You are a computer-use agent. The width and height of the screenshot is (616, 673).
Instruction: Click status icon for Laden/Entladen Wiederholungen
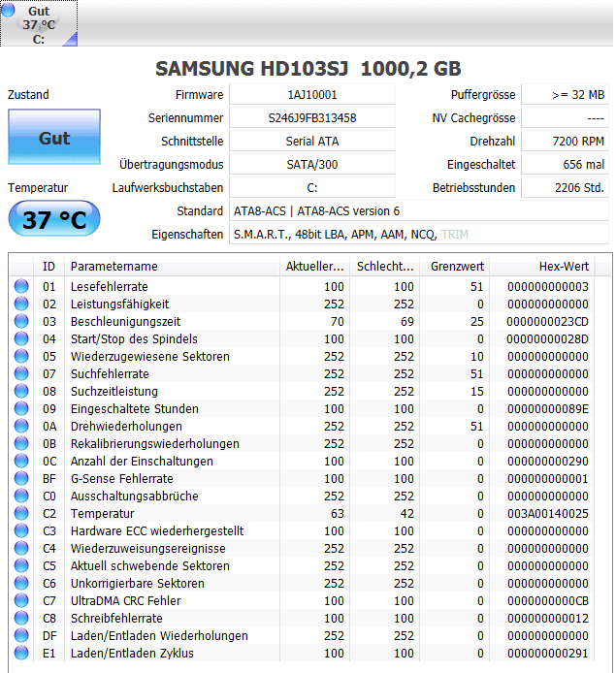coord(21,635)
